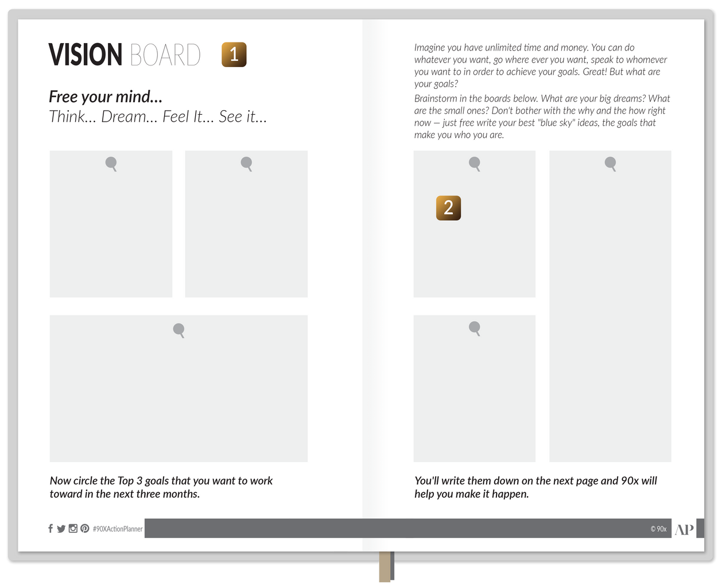Screen dimensions: 726x588
Task: Click the pushpin on left page's top-left board
Action: 111,164
